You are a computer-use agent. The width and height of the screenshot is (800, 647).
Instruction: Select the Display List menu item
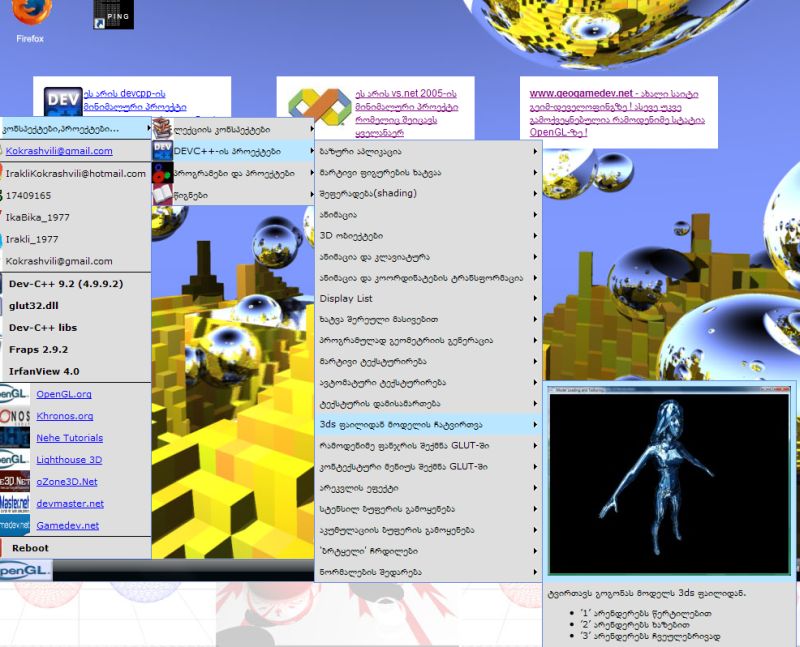coord(428,298)
